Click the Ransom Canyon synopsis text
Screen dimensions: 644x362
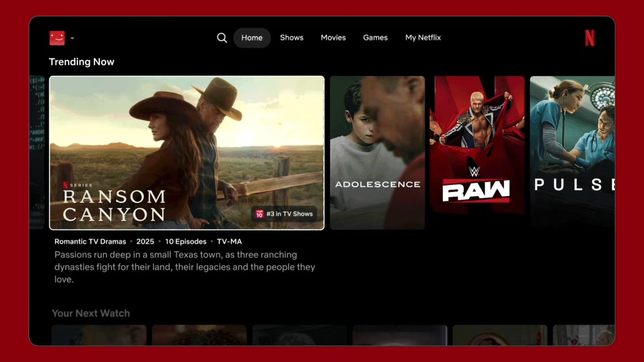[185, 267]
